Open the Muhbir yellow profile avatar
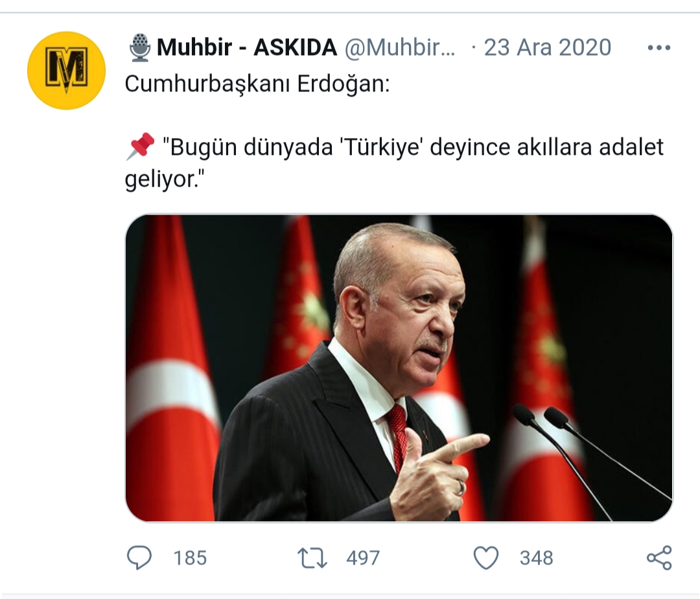This screenshot has height=599, width=700. pyautogui.click(x=67, y=71)
